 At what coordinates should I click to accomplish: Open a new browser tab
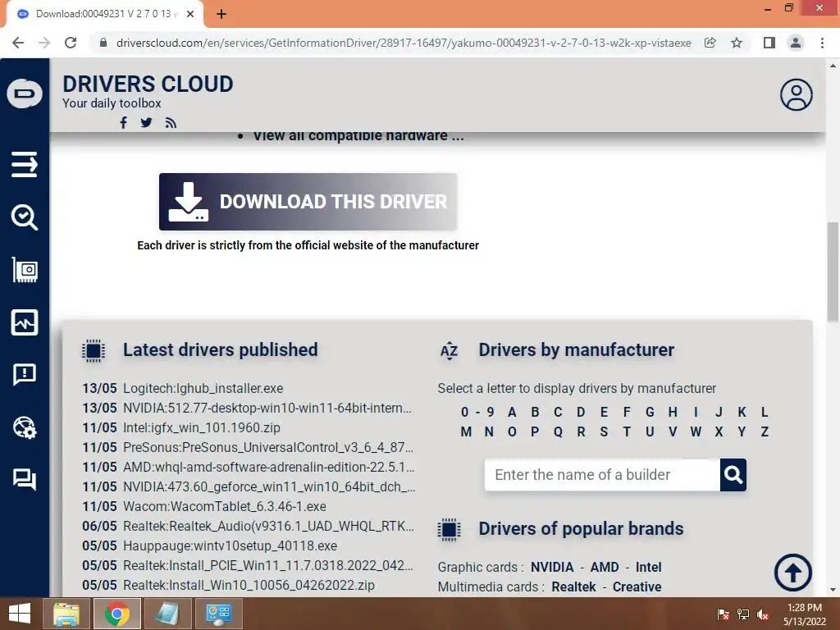click(221, 14)
